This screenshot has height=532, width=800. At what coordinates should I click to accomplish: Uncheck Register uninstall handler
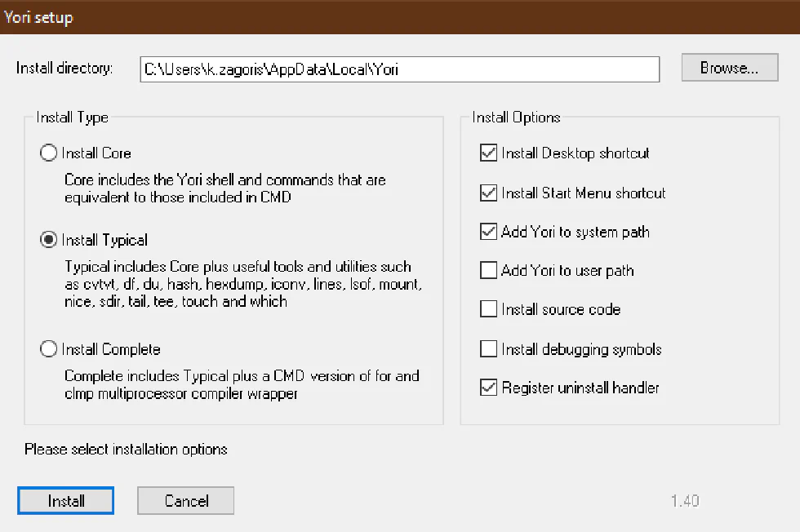click(x=489, y=388)
